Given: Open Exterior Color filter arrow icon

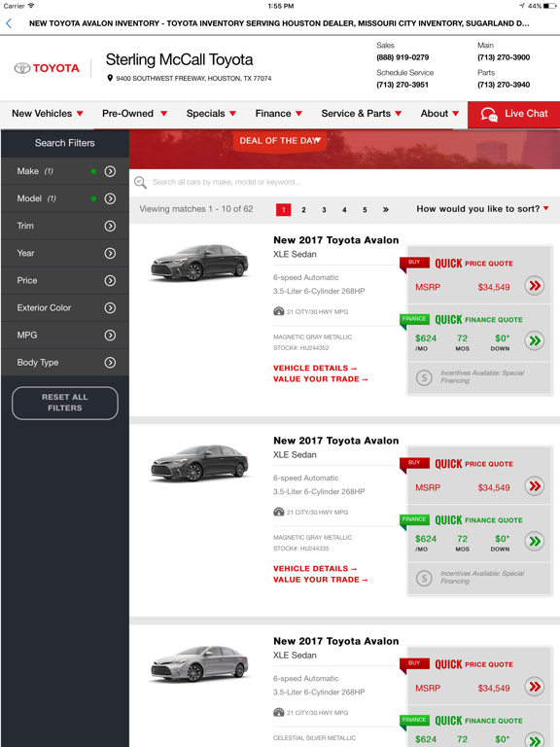Looking at the screenshot, I should coord(110,307).
